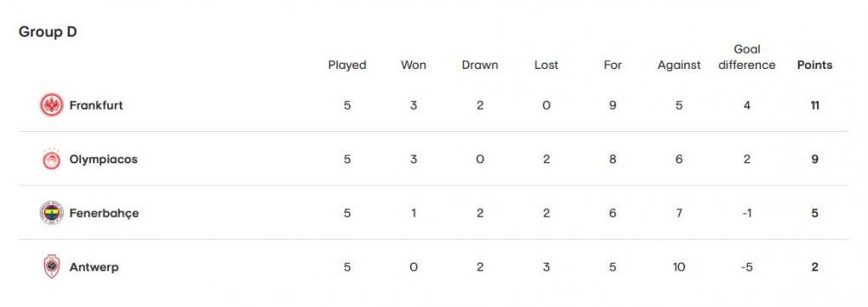Click the Antwerp club crest icon
The width and height of the screenshot is (868, 307).
tap(51, 267)
